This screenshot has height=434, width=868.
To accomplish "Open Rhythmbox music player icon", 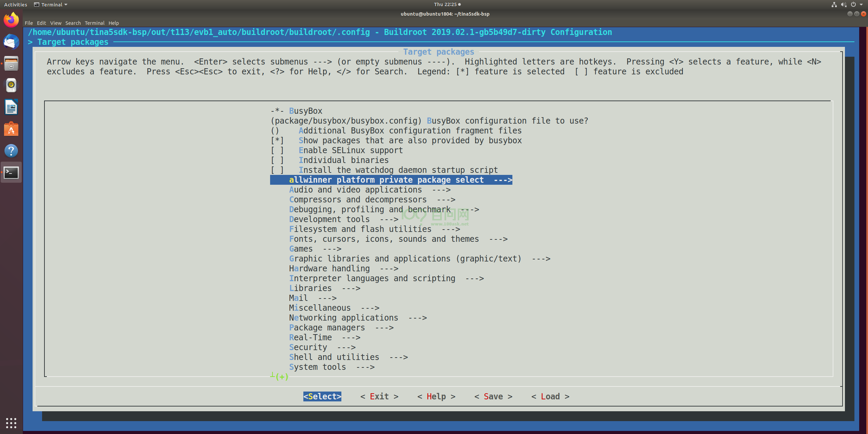I will 11,85.
